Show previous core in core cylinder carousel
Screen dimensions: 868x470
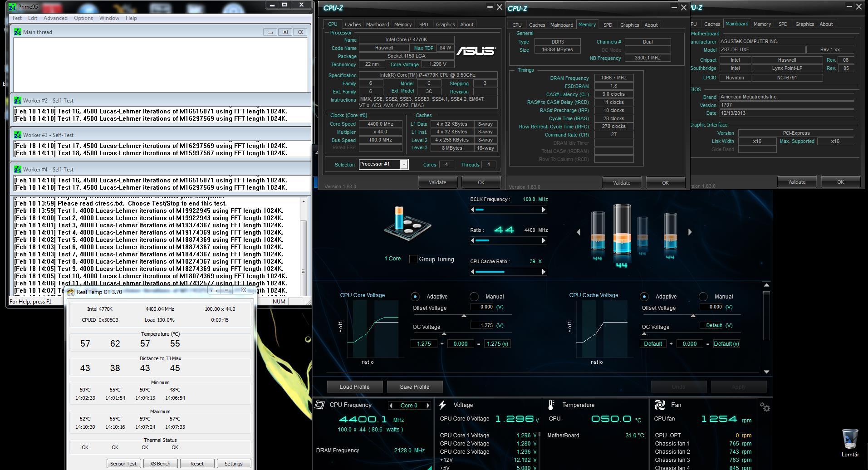tap(578, 232)
